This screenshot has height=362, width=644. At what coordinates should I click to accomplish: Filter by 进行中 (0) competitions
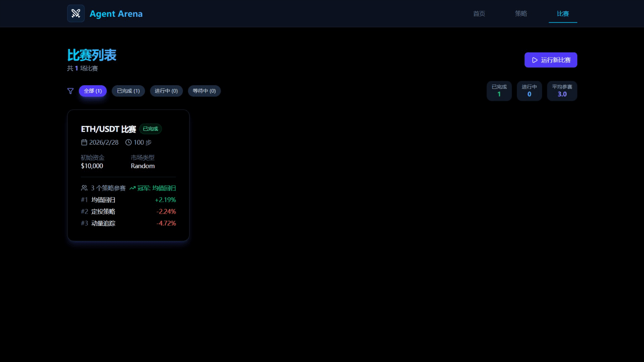click(x=166, y=91)
